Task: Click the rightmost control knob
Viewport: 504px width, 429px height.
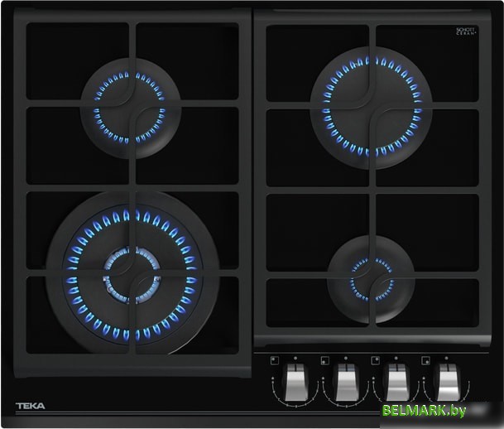Action: (x=448, y=382)
